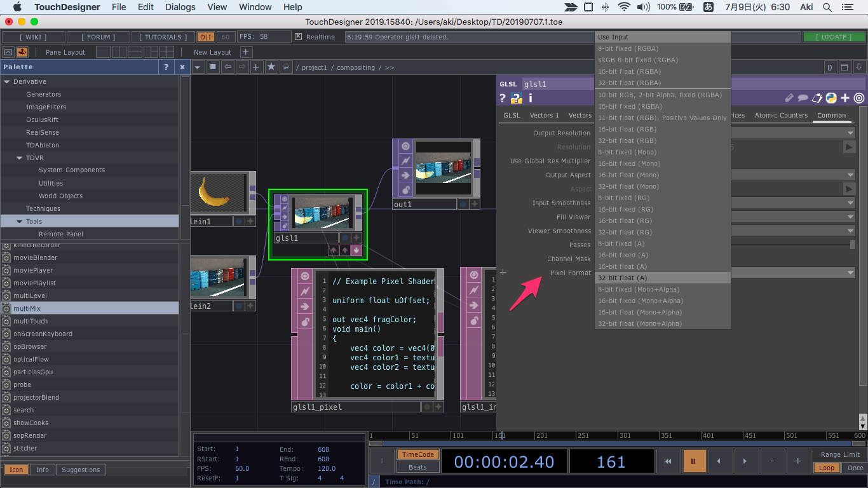Viewport: 868px width, 488px height.
Task: Open the comment pencil icon on glsl1 dialog
Action: click(789, 98)
